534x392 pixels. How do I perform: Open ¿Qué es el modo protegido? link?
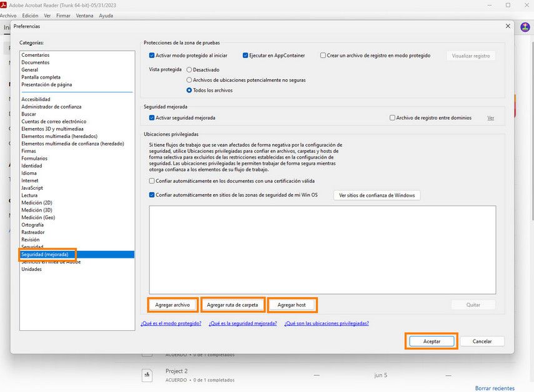coord(171,323)
